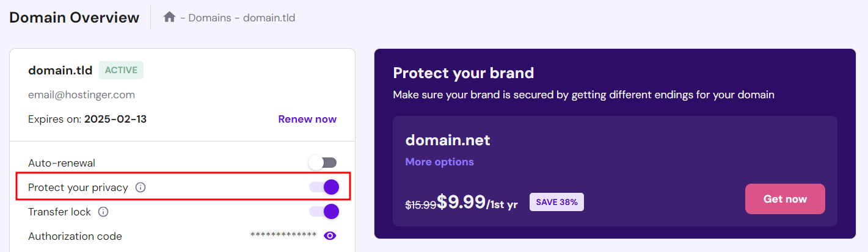Click the 2025-02-13 expiration date

tap(115, 119)
